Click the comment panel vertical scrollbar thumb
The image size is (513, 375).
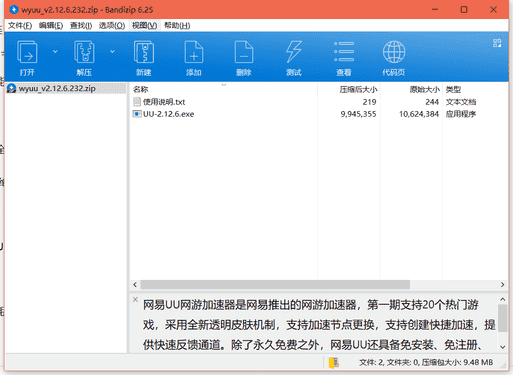(x=503, y=318)
